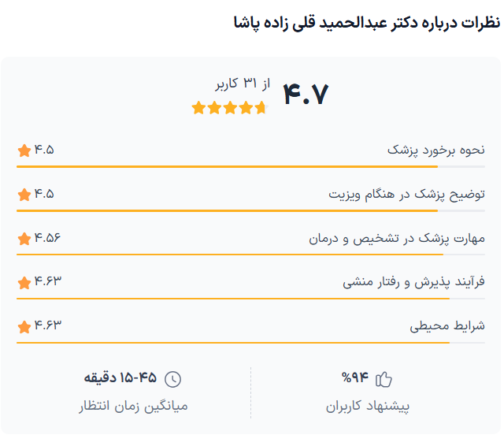Viewport: 504px width, 446px height.
Task: Click the star in the شرایط محیطی row
Action: pyautogui.click(x=24, y=325)
